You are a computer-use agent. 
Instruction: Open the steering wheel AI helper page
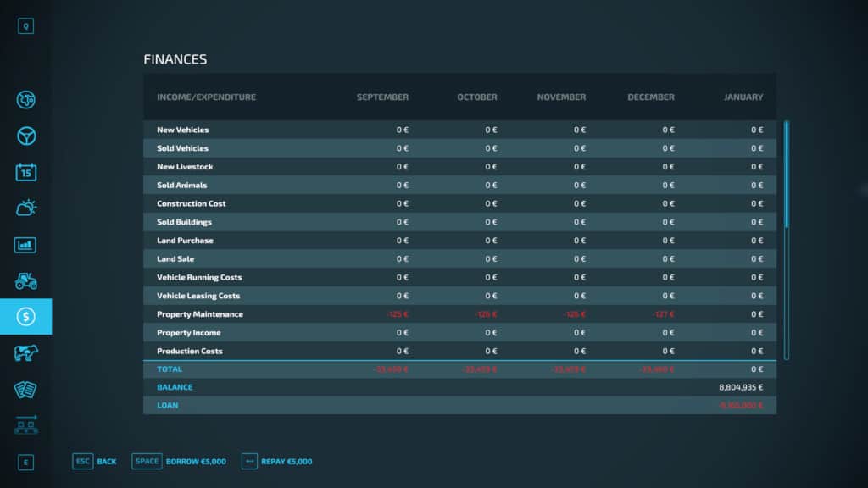point(26,136)
